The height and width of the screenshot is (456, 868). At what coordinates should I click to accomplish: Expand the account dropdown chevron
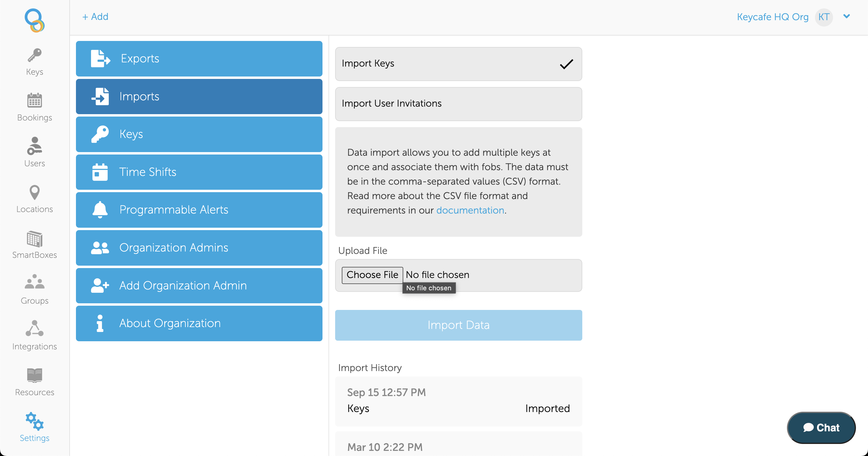(846, 16)
